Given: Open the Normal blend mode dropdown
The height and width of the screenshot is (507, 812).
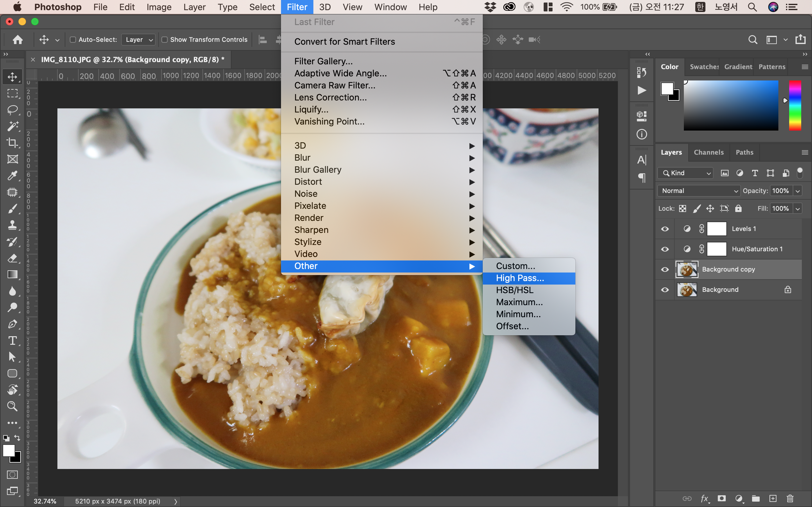Looking at the screenshot, I should [x=698, y=191].
